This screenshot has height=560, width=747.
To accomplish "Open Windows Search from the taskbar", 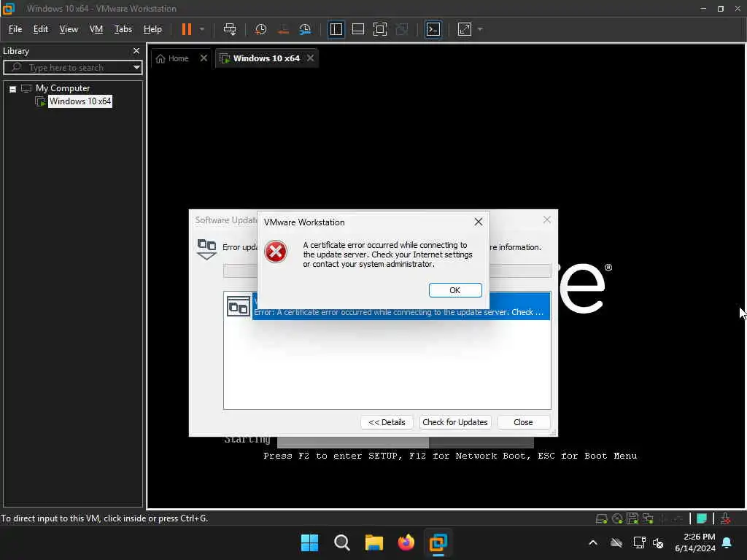I will [341, 542].
